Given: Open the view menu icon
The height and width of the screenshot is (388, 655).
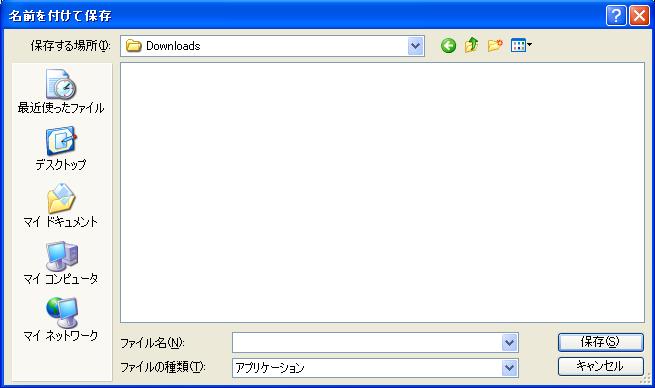Looking at the screenshot, I should pyautogui.click(x=521, y=45).
